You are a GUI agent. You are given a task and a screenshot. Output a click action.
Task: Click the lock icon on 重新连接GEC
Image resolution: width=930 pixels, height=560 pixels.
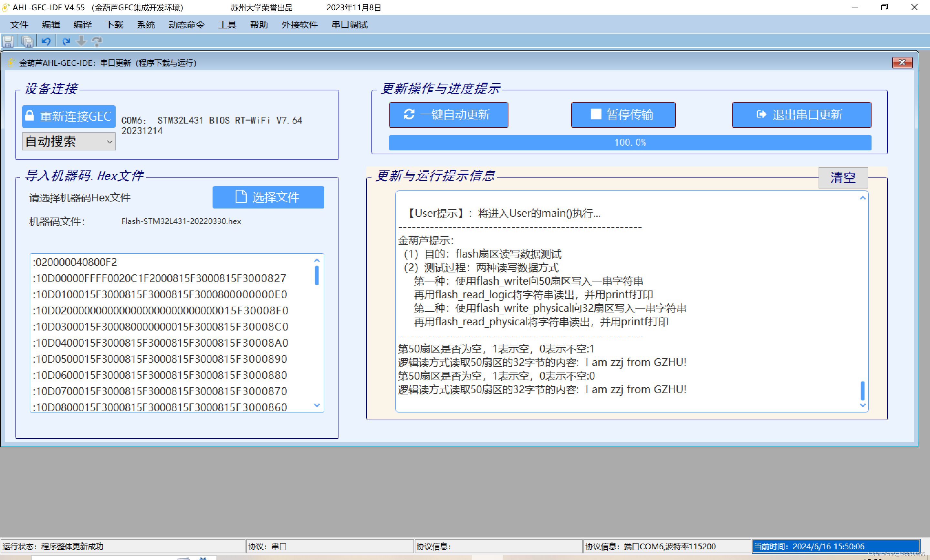click(30, 116)
